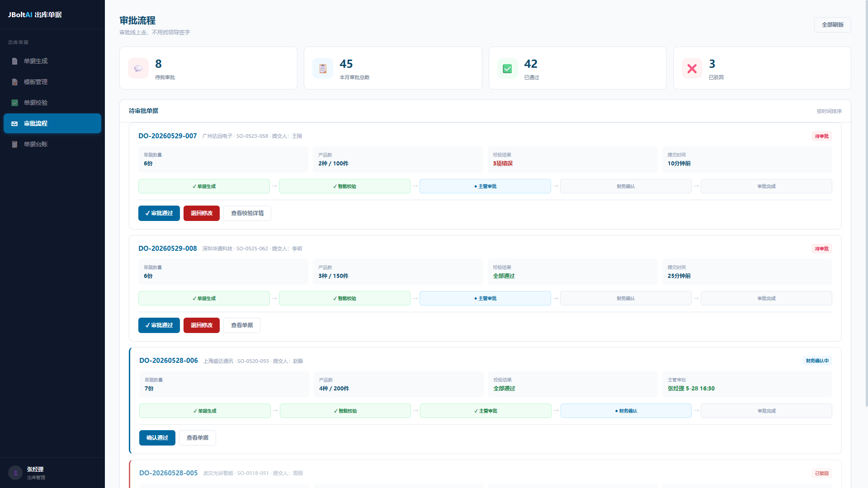Viewport: 868px width, 488px height.
Task: Click 财务确认中 badge on DO-20260528-006
Action: pos(817,361)
